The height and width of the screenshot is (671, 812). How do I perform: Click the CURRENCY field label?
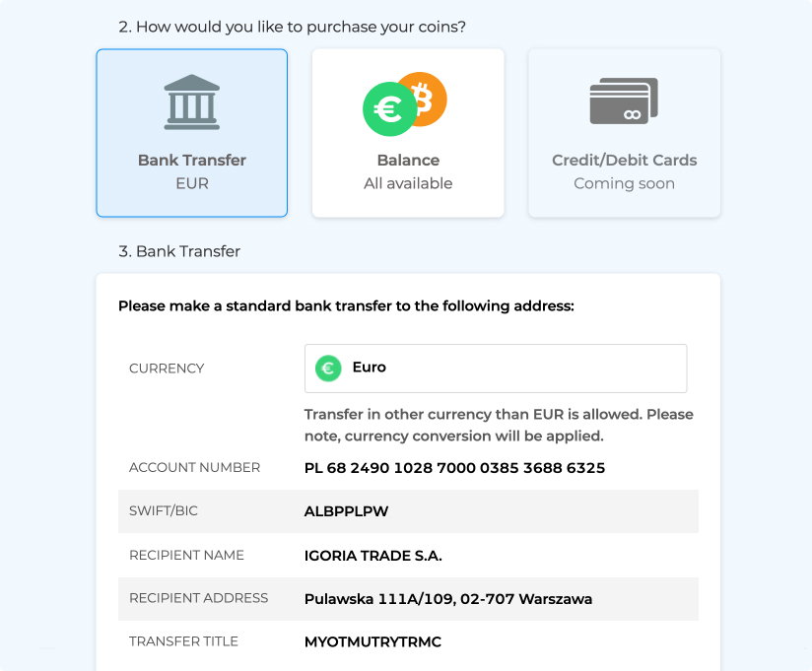coord(167,369)
